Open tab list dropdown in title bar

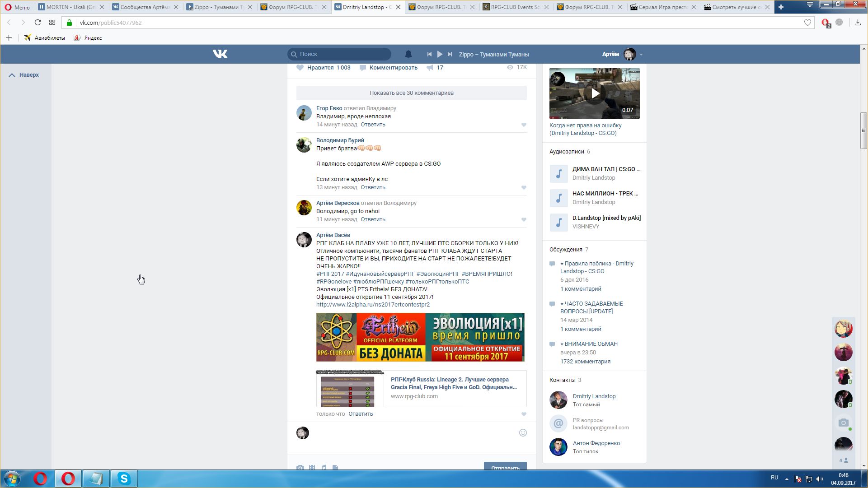pyautogui.click(x=810, y=5)
